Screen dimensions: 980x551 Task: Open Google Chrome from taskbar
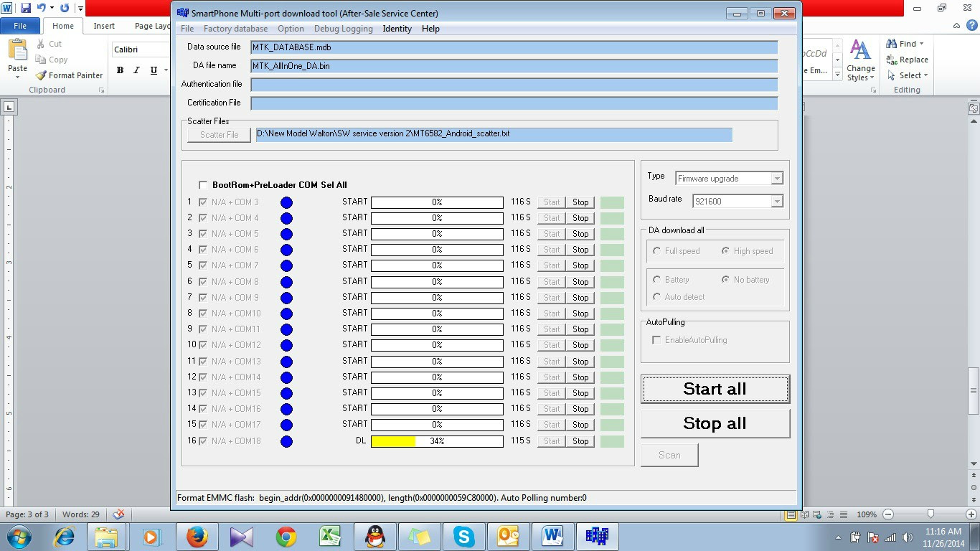[286, 537]
